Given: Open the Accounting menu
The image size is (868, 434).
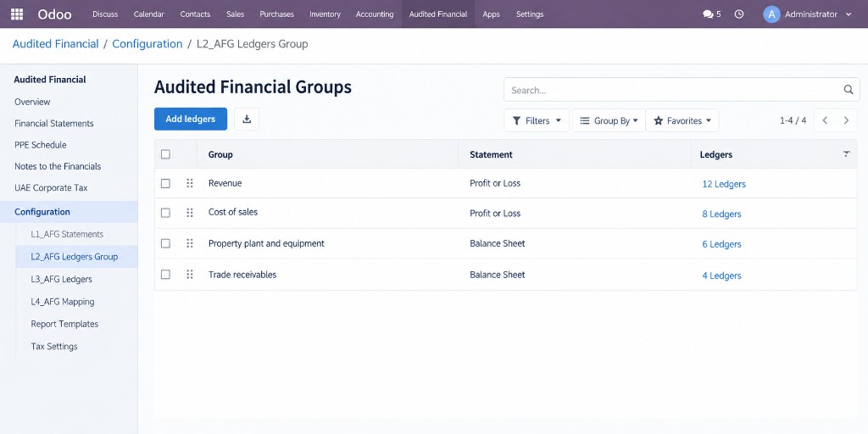Looking at the screenshot, I should pos(375,14).
